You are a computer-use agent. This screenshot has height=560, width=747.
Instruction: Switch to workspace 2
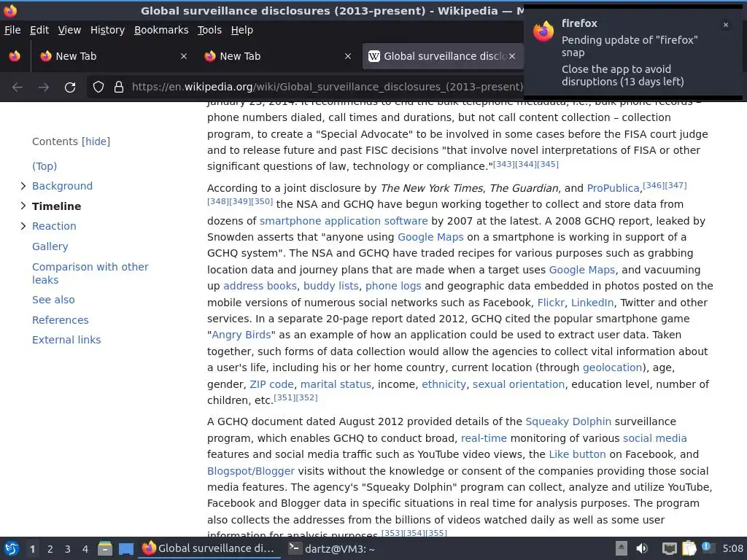tap(50, 549)
